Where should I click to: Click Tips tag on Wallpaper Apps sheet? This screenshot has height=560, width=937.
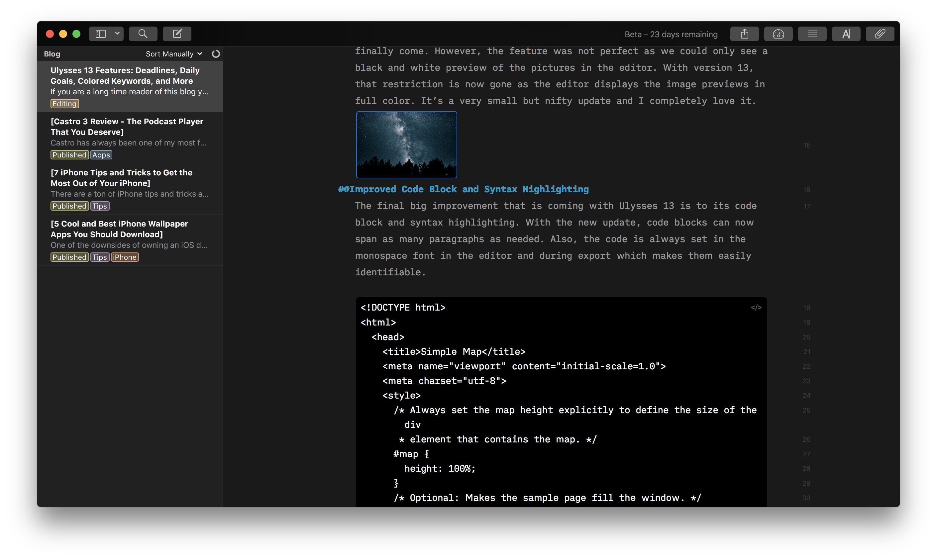tap(100, 257)
